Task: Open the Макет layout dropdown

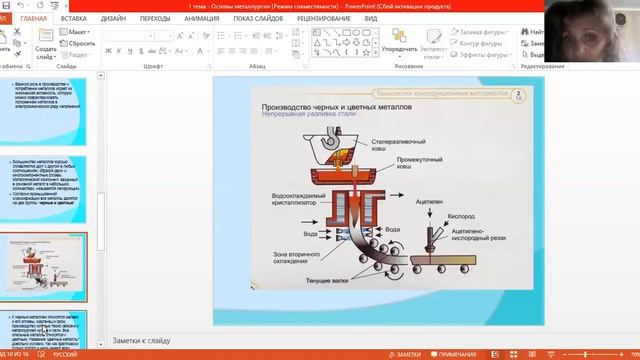Action: coord(75,32)
